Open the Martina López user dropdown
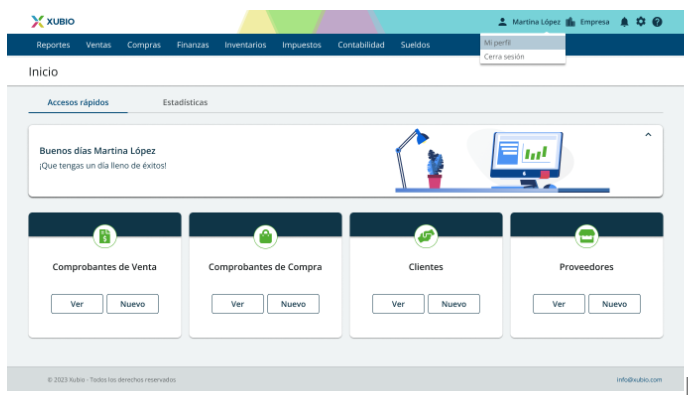This screenshot has width=690, height=398. 536,22
